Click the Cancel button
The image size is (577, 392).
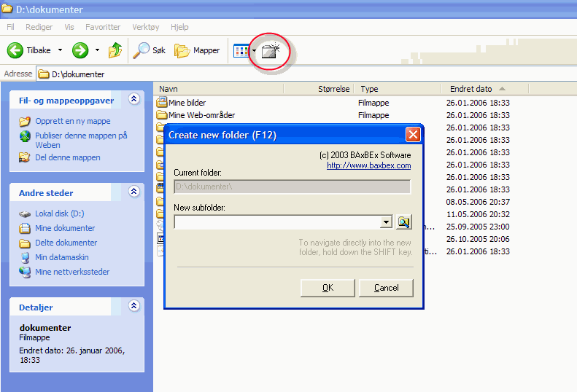pos(386,288)
